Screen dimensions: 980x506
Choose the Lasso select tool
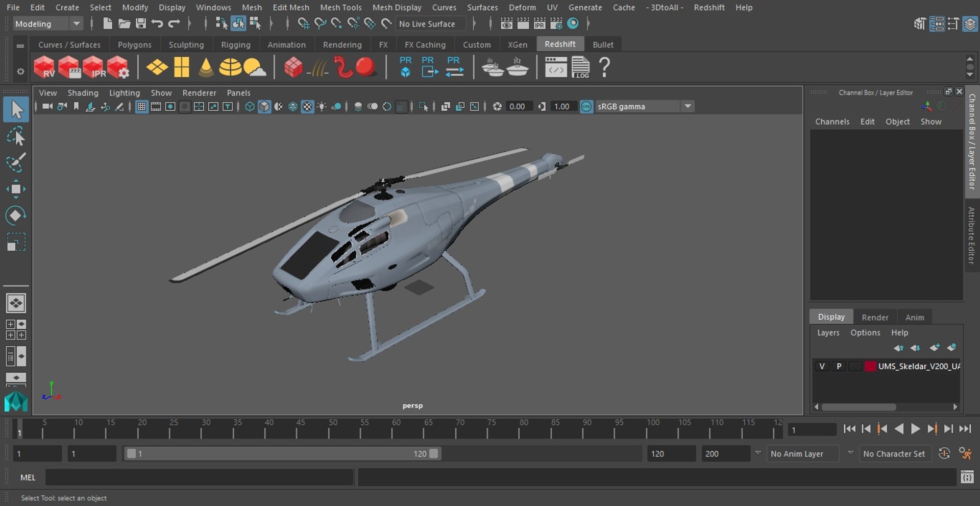(x=16, y=136)
